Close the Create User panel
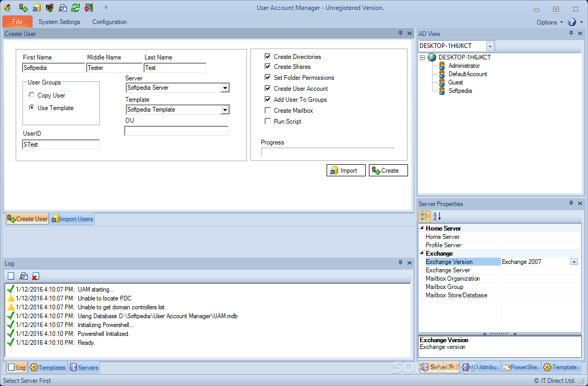 pyautogui.click(x=410, y=33)
